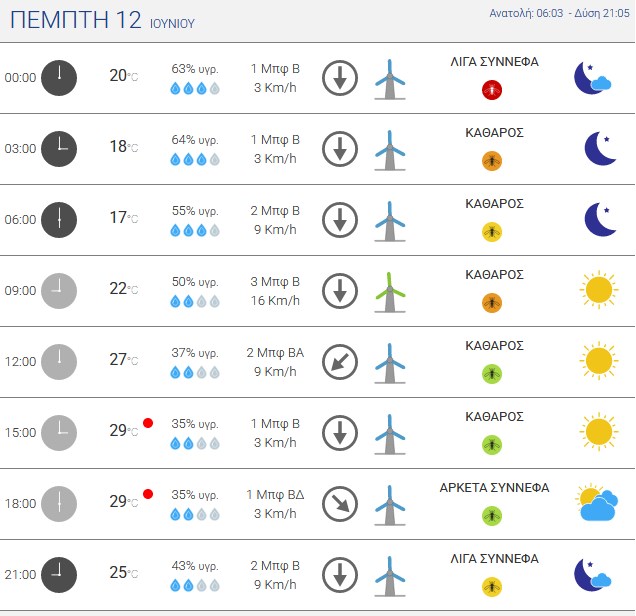636x616 pixels.
Task: Click the sun-and-clouds icon at 18:00
Action: click(x=597, y=502)
